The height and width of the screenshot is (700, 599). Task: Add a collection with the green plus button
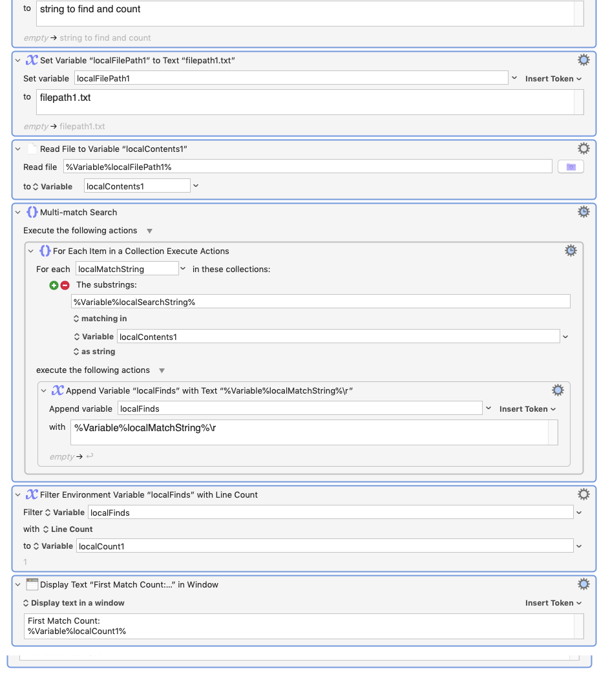pyautogui.click(x=54, y=285)
